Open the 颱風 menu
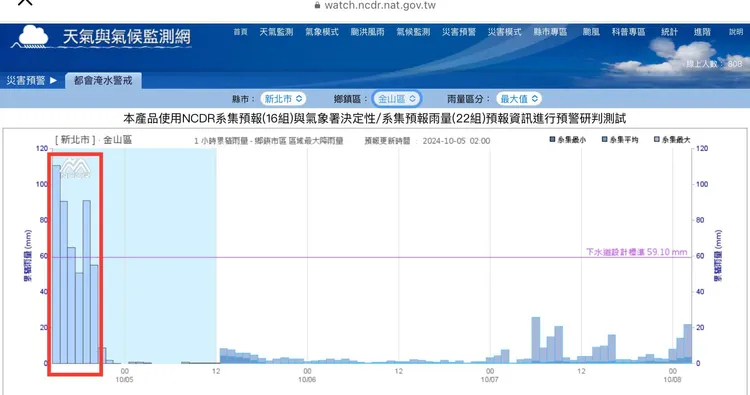The height and width of the screenshot is (395, 750). coord(591,32)
